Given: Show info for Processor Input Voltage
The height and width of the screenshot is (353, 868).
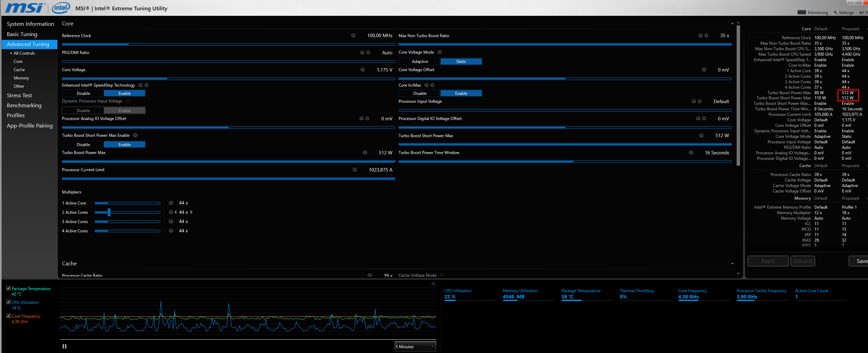Looking at the screenshot, I should [x=694, y=101].
